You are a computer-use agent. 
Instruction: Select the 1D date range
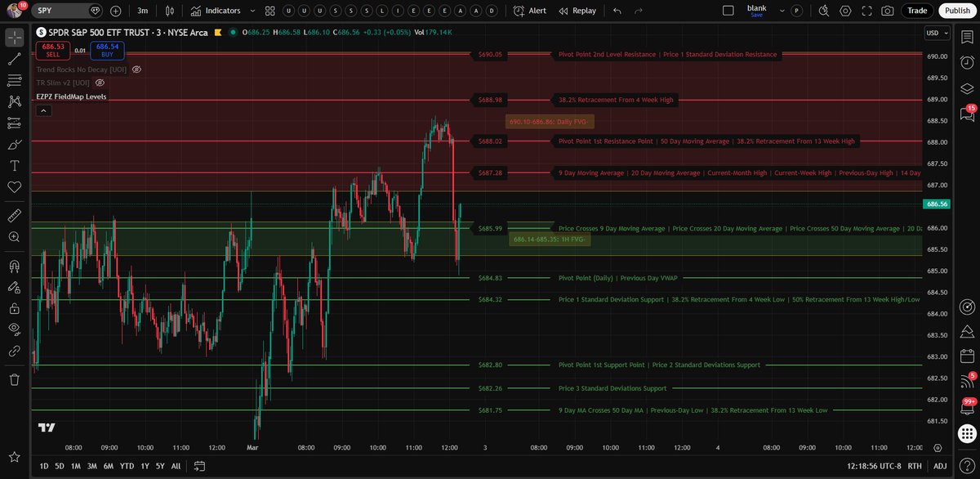(44, 466)
